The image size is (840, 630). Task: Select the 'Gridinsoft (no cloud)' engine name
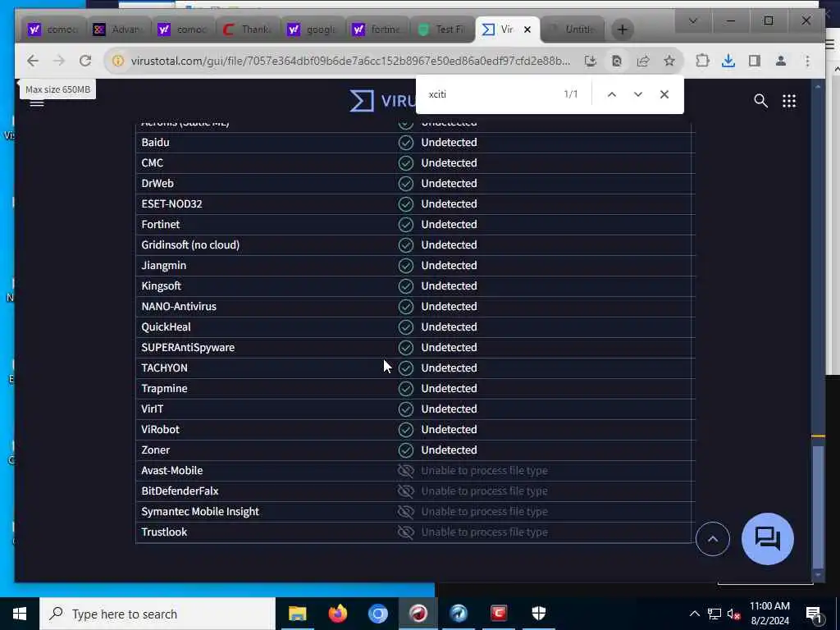[x=190, y=244]
